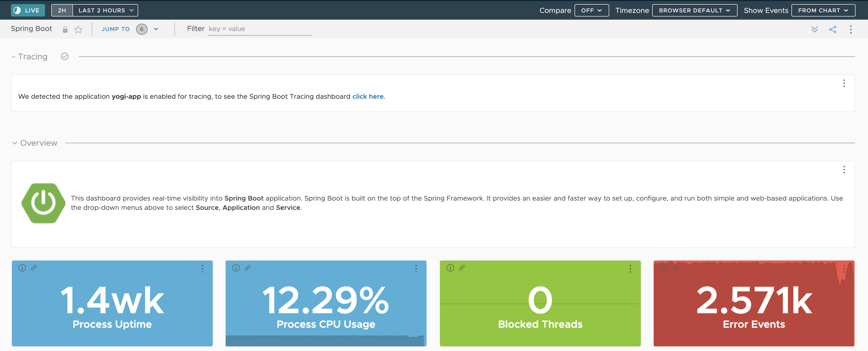Click link icon on Error Events chart
Viewport: 868px width, 351px height.
point(676,268)
